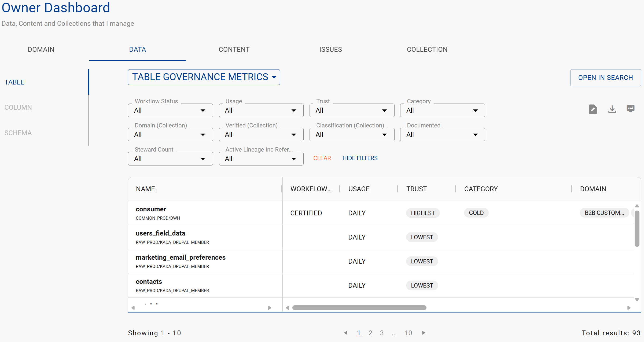
Task: Open the Steward Count filter dropdown
Action: click(x=170, y=159)
